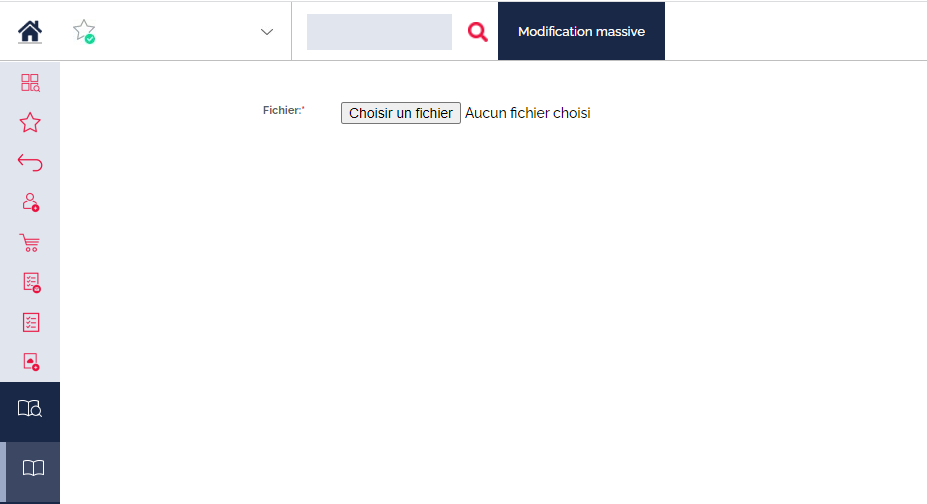Click the Aucun fichier choisi text
This screenshot has height=504, width=927.
pyautogui.click(x=527, y=113)
